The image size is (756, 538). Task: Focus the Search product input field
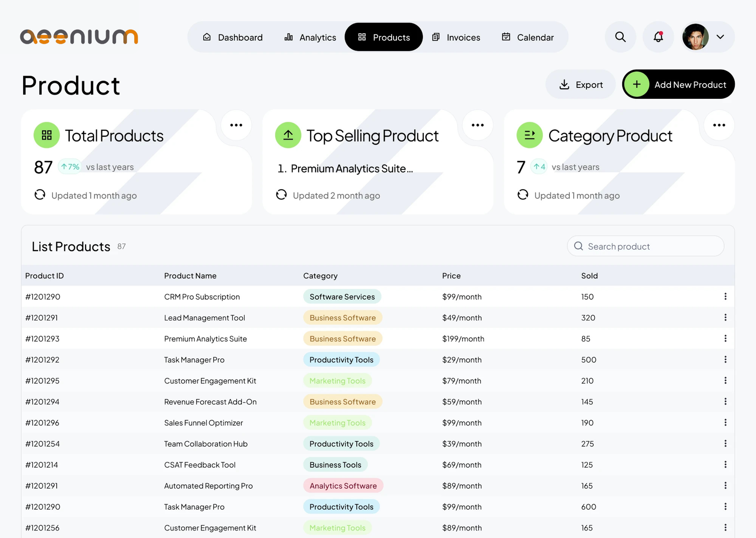[x=652, y=246]
